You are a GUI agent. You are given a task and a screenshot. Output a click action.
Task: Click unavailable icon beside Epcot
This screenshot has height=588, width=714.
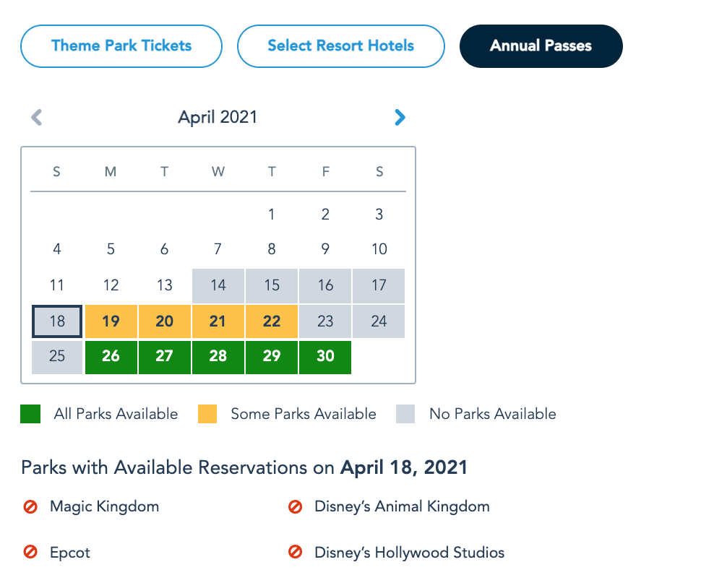(x=30, y=553)
